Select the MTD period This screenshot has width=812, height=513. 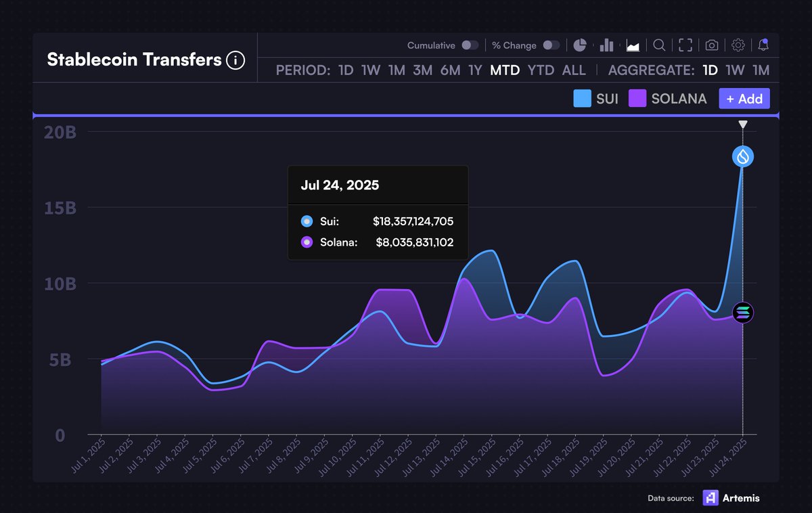(505, 70)
